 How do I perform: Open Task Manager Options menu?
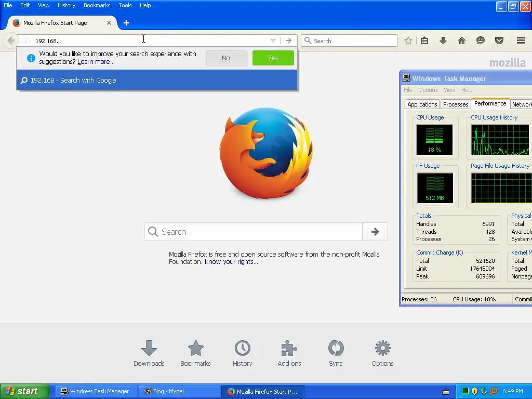coord(428,90)
